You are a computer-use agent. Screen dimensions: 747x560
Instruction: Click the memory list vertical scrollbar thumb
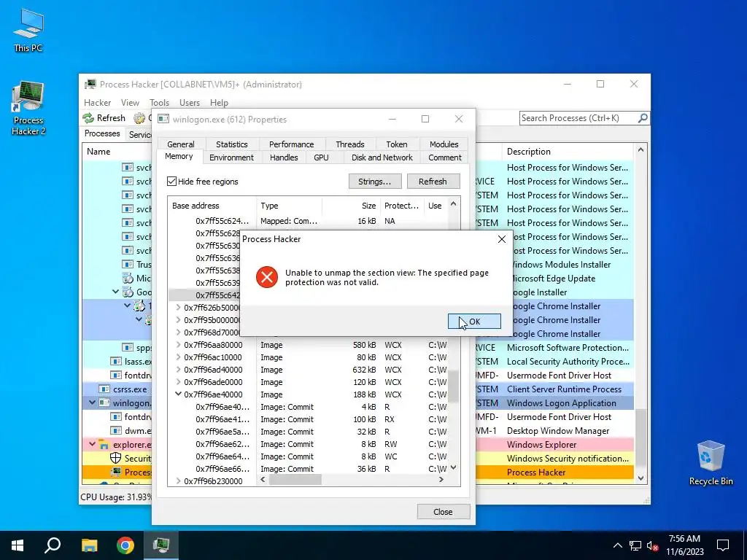[454, 386]
